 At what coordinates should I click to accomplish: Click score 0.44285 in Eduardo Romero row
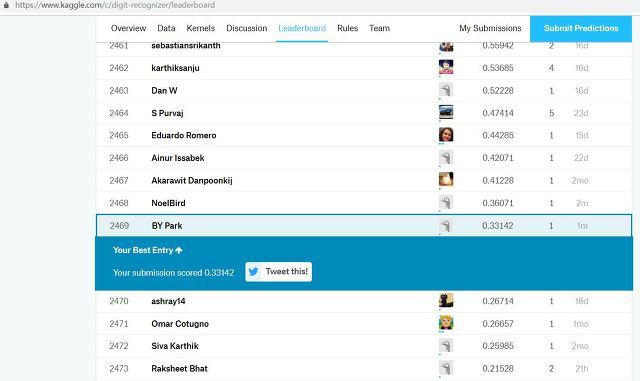point(498,135)
